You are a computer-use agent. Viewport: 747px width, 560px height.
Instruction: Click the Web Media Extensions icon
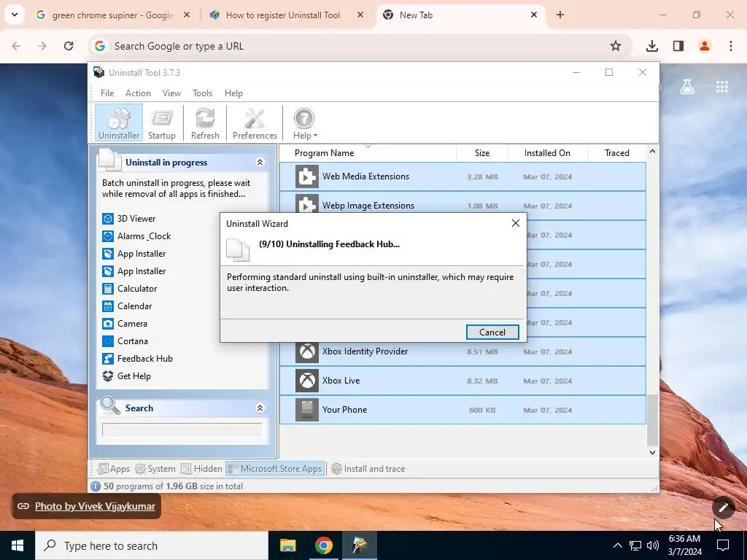click(x=307, y=176)
